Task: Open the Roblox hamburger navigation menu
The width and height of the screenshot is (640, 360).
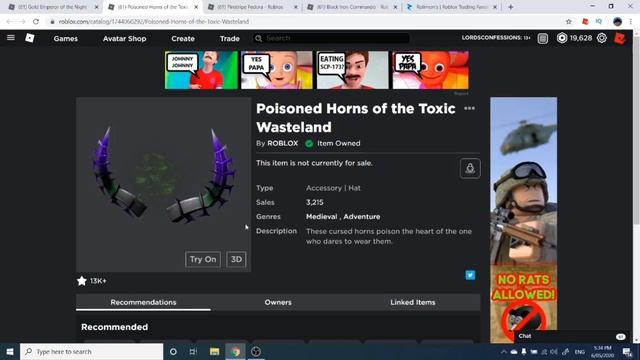Action: tap(11, 38)
